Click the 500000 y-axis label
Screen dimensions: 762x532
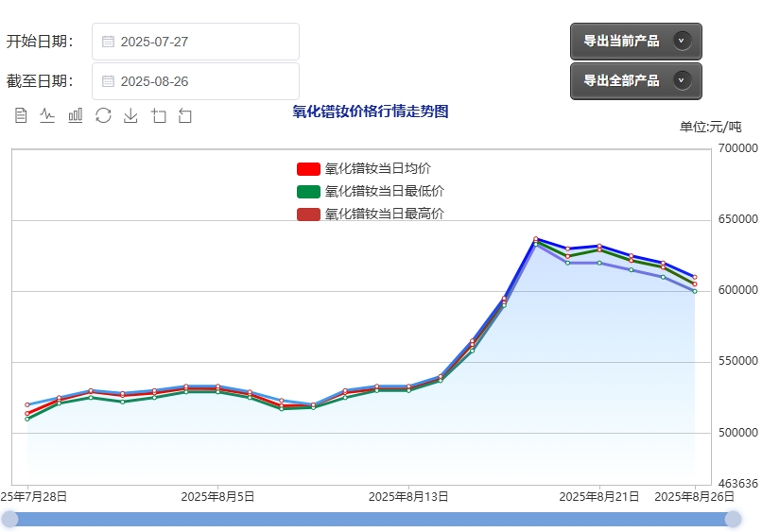(738, 433)
